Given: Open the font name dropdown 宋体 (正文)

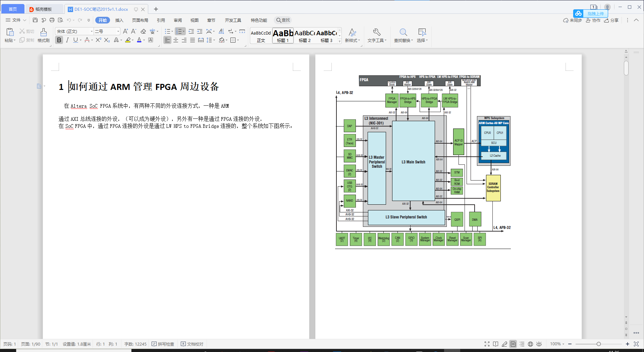Looking at the screenshot, I should click(92, 31).
